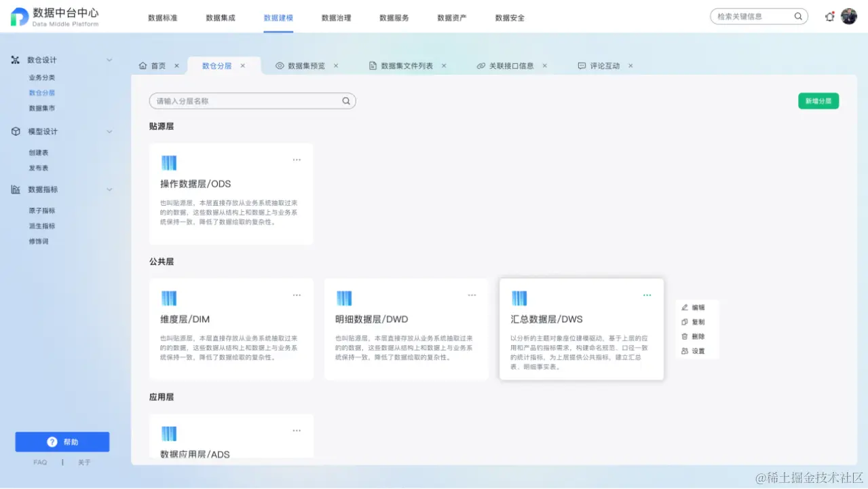Click the user avatar at top right
Image resolution: width=868 pixels, height=489 pixels.
(848, 16)
